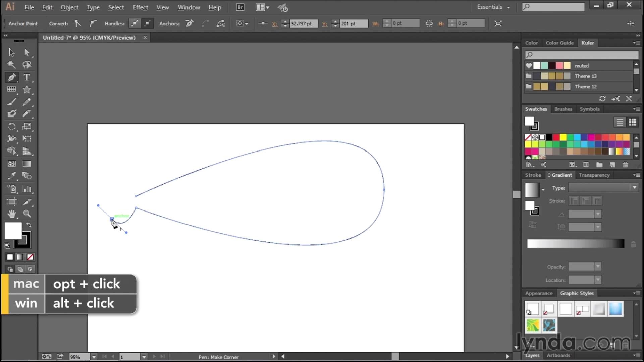Open the Effect menu
The width and height of the screenshot is (644, 362).
pyautogui.click(x=140, y=7)
